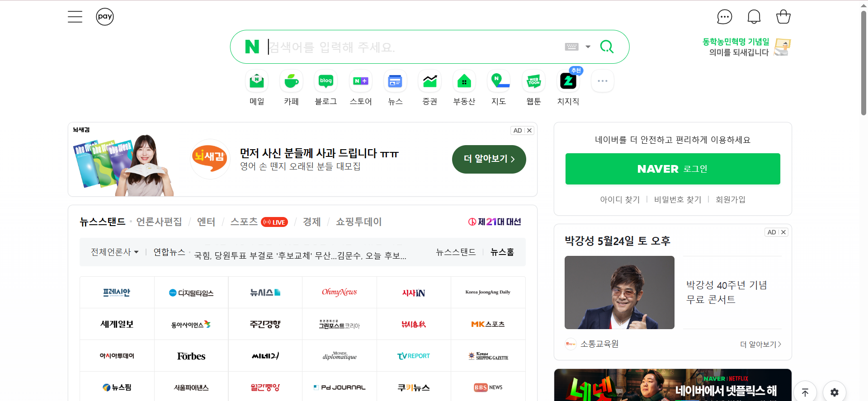The height and width of the screenshot is (401, 868).
Task: Open Korea JoongAng Daily logo
Action: click(x=488, y=292)
